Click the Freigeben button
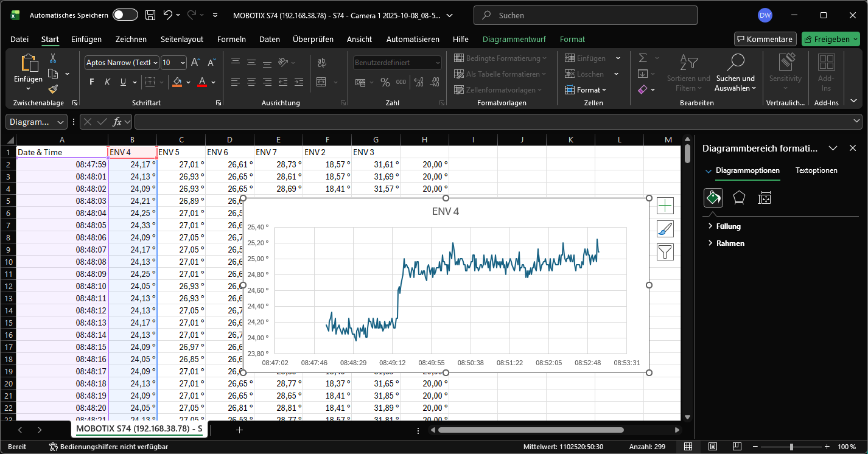 tap(825, 39)
